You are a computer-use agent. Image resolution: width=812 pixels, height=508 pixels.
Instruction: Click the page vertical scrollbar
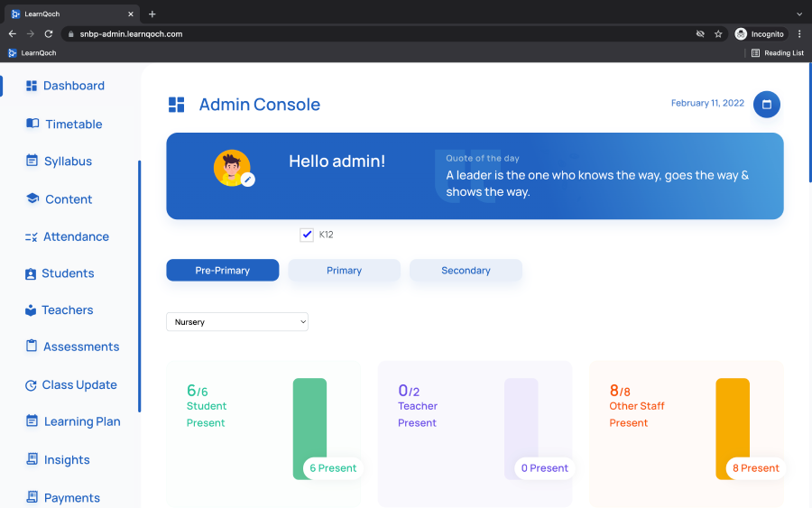click(810, 122)
